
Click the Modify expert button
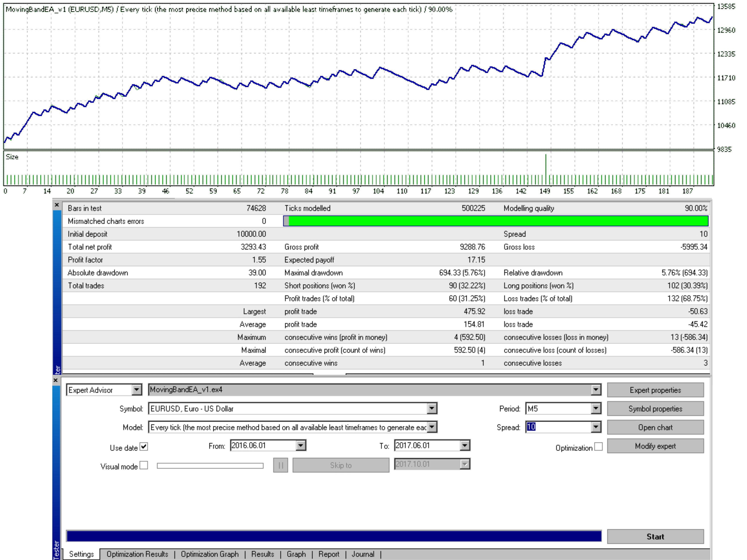click(x=655, y=446)
